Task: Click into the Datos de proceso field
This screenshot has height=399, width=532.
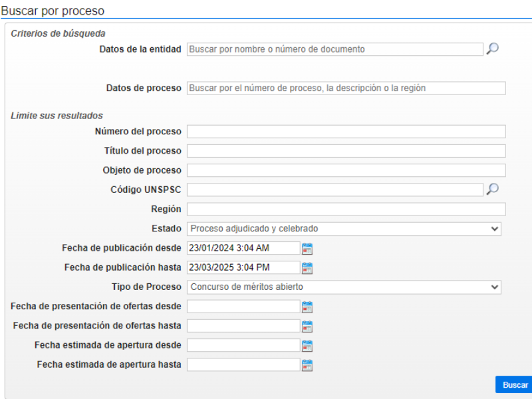Action: [x=346, y=88]
